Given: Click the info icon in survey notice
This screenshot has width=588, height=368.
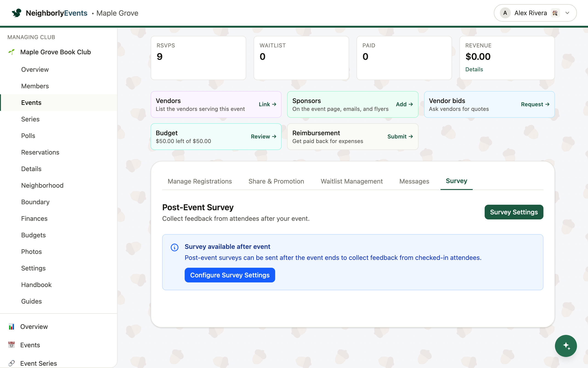Looking at the screenshot, I should click(x=175, y=247).
